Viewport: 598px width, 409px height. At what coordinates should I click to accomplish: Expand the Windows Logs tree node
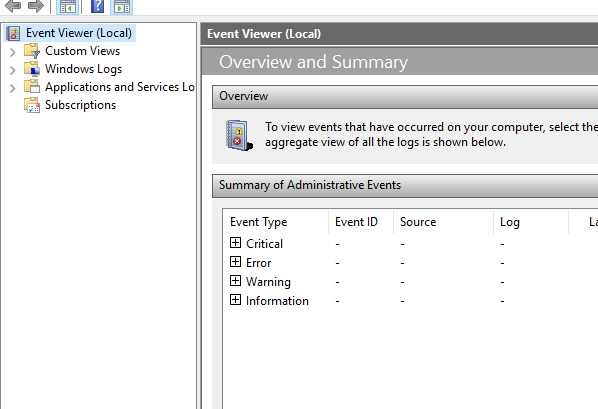click(x=12, y=70)
